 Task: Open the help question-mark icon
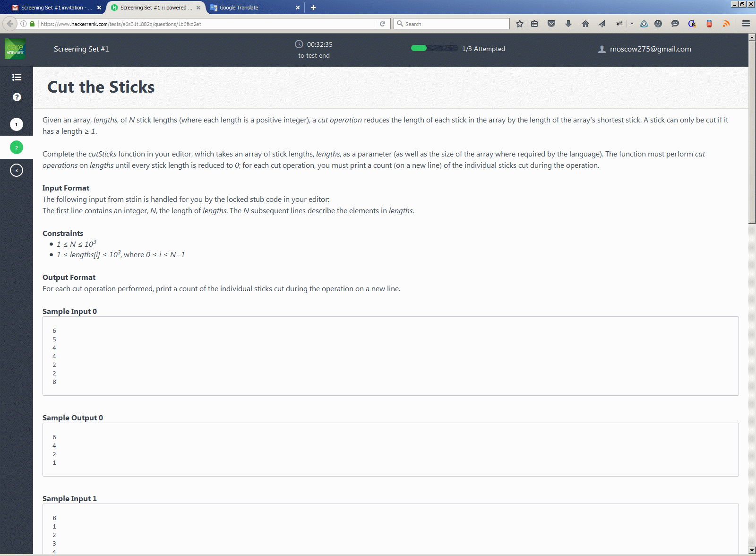pyautogui.click(x=17, y=97)
